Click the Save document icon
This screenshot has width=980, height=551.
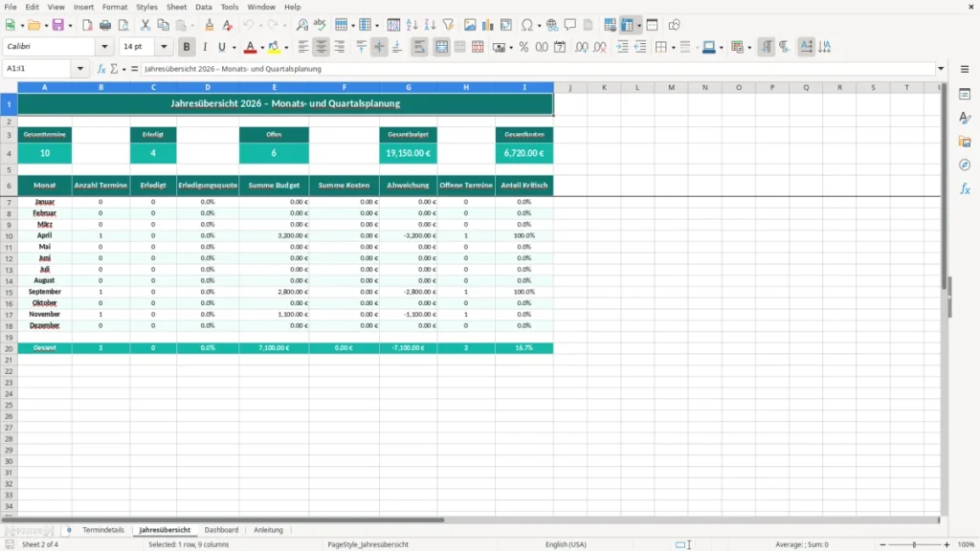(58, 25)
